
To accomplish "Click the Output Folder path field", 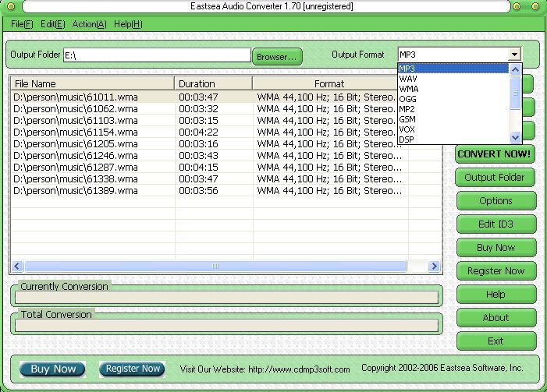I will (157, 55).
